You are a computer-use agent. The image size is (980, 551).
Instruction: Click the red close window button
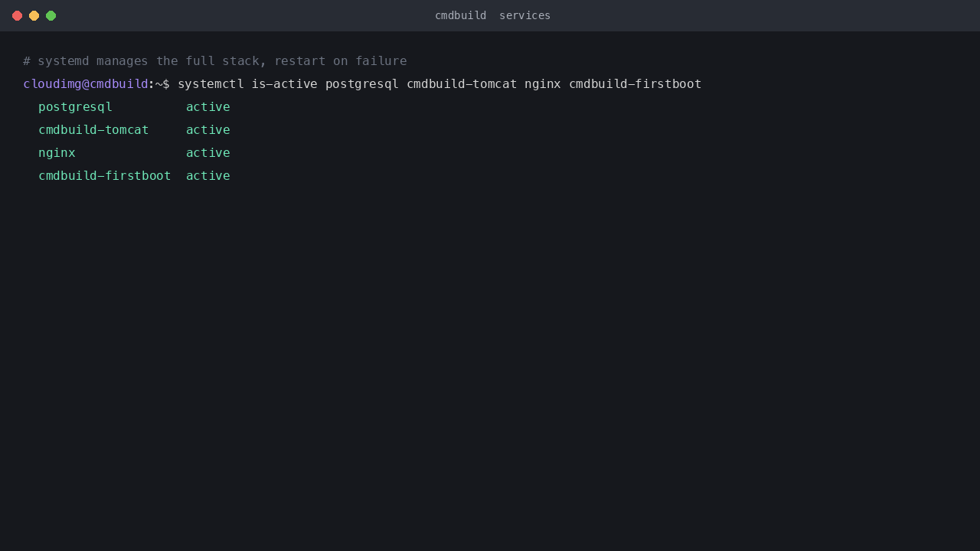17,15
